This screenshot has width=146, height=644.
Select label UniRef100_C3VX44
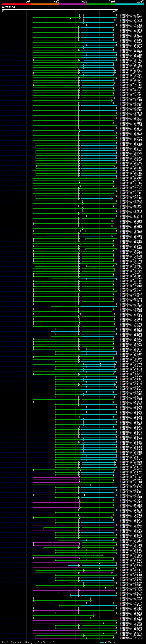pyautogui.click(x=131, y=562)
